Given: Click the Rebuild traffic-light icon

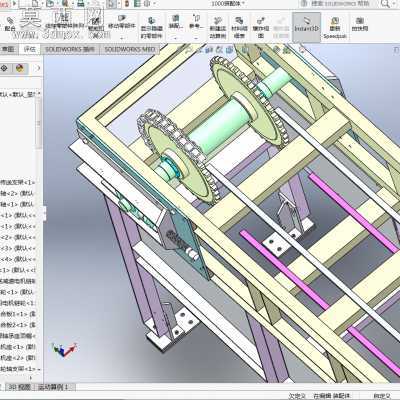Looking at the screenshot, I should 127,4.
